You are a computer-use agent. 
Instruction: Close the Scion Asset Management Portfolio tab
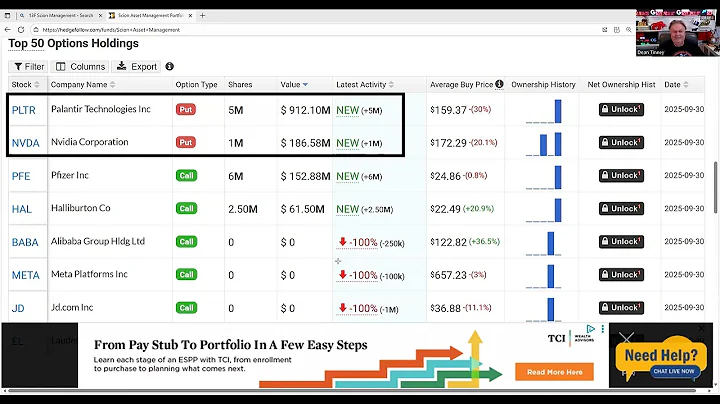point(190,15)
